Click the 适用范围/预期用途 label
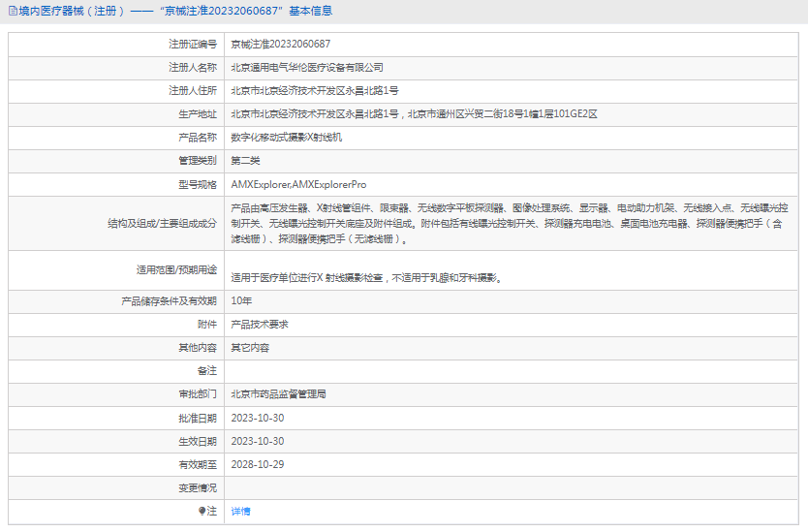The height and width of the screenshot is (532, 808). [176, 270]
